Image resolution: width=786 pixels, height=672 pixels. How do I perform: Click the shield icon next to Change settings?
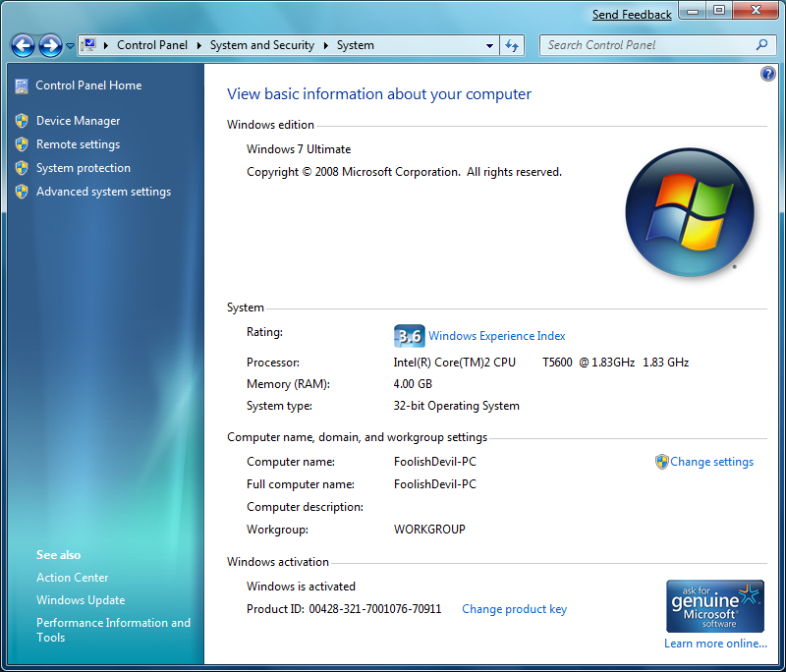[x=661, y=462]
